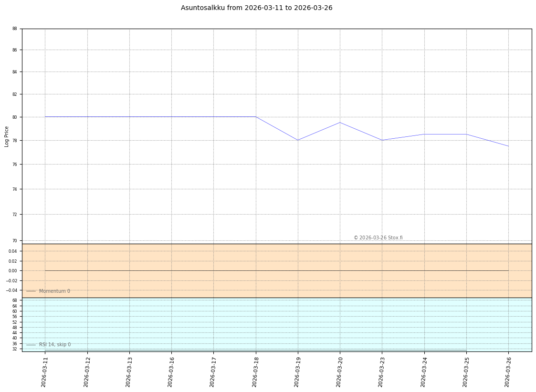Click the 88 tick atop the price axis

coord(14,29)
